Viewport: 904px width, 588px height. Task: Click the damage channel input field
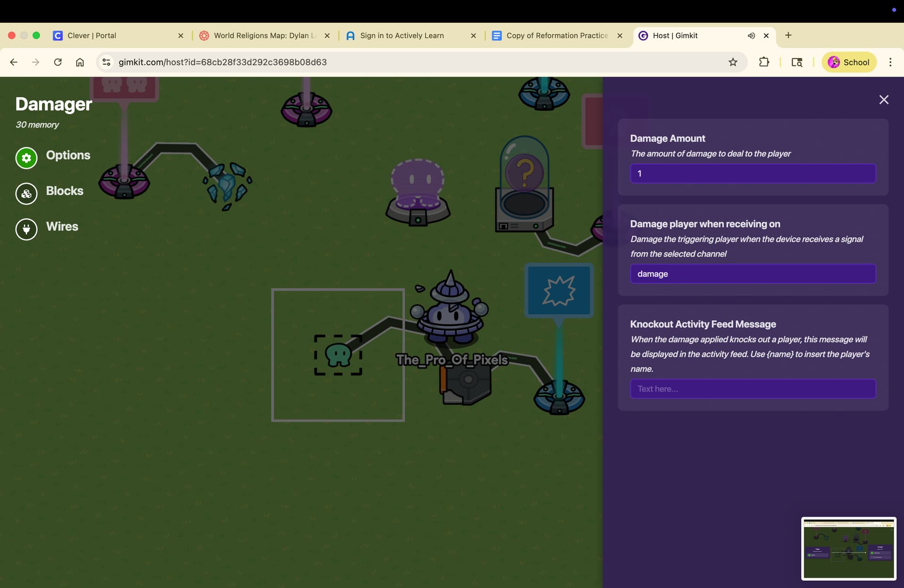click(x=752, y=274)
